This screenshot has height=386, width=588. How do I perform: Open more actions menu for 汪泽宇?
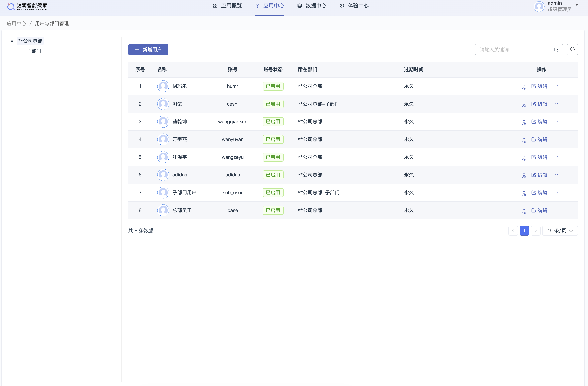coord(556,157)
